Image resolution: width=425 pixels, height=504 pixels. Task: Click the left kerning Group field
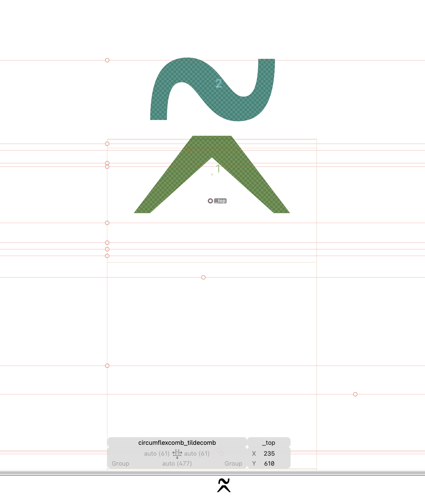(120, 463)
